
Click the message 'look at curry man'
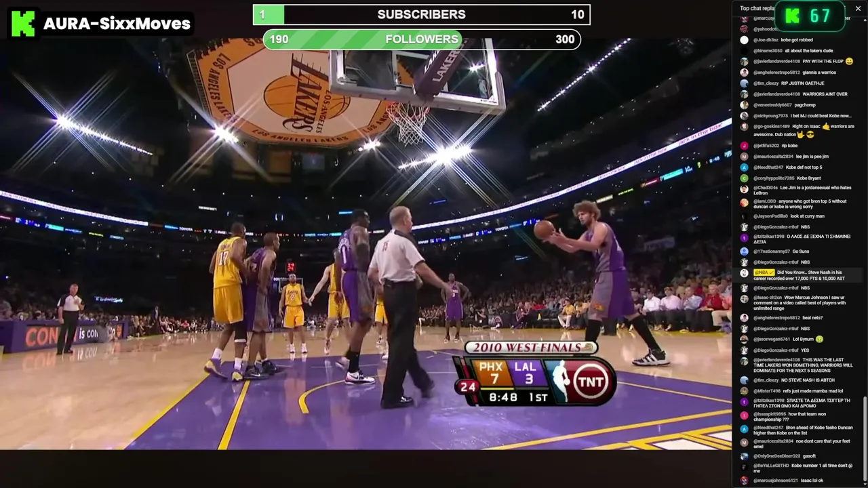click(808, 216)
